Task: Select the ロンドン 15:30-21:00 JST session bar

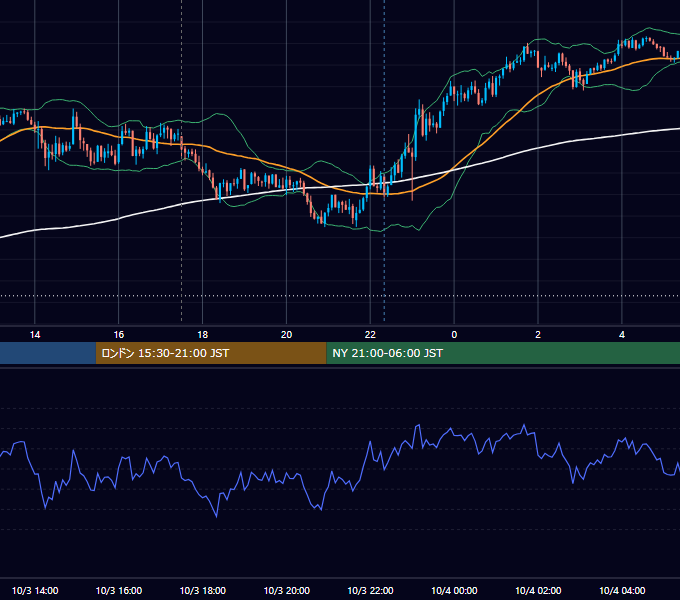Action: 211,353
